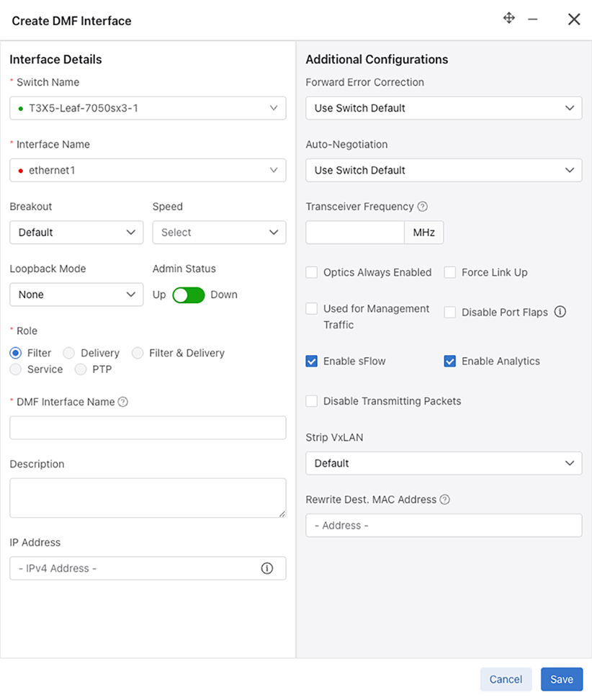Viewport: 592px width, 700px height.
Task: Select the Delivery role radio button
Action: click(69, 353)
